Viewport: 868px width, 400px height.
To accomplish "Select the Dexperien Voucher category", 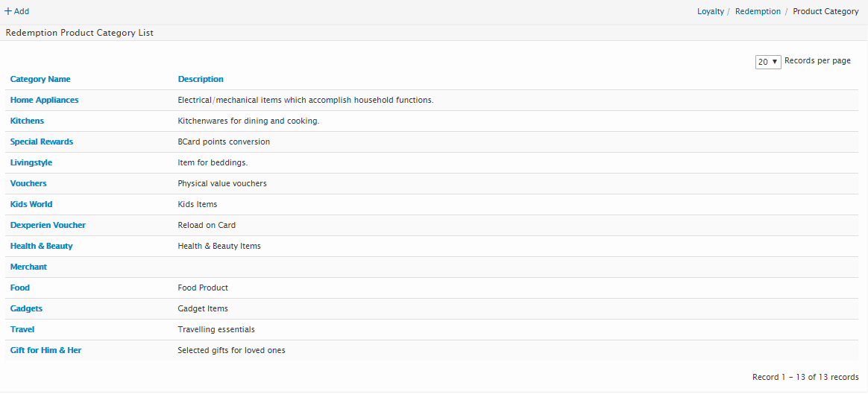I will point(48,225).
